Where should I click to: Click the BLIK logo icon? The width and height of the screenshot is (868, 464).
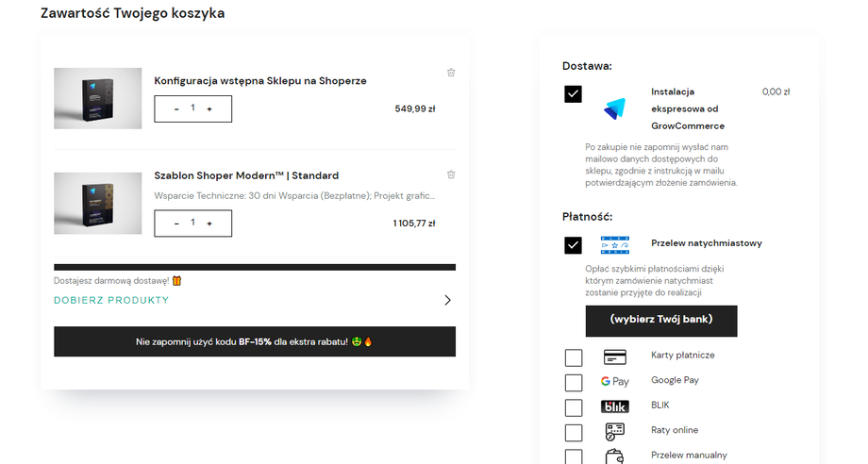[615, 407]
